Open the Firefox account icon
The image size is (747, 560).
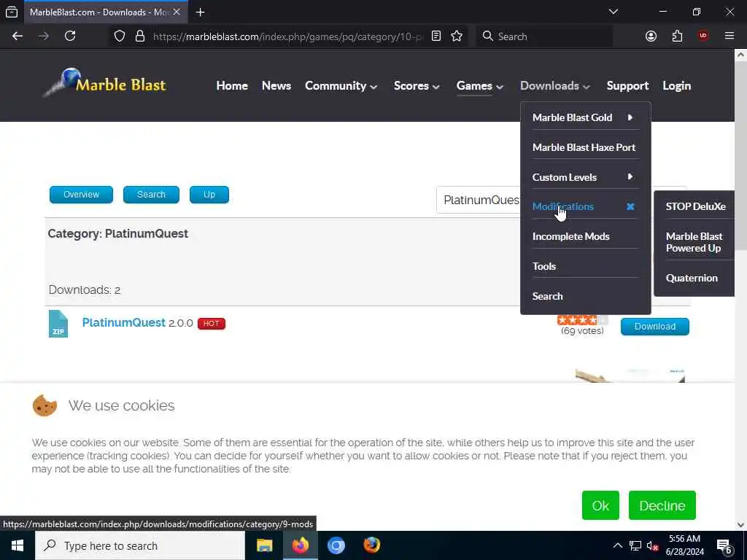(651, 36)
